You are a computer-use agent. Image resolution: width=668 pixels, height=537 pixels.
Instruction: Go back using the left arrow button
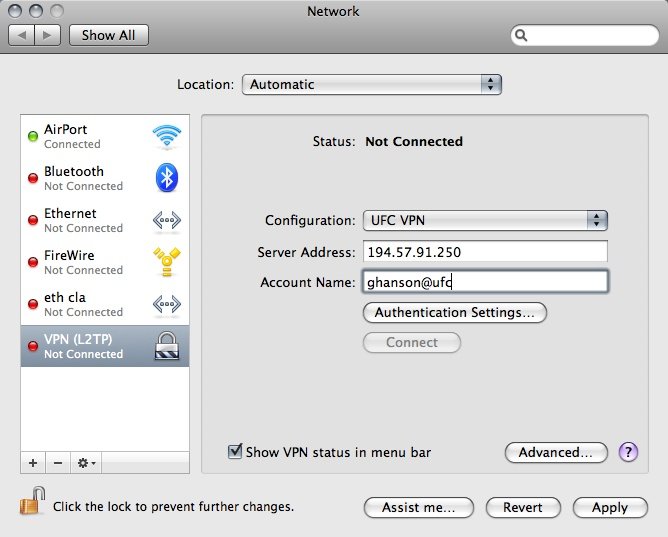tap(23, 35)
